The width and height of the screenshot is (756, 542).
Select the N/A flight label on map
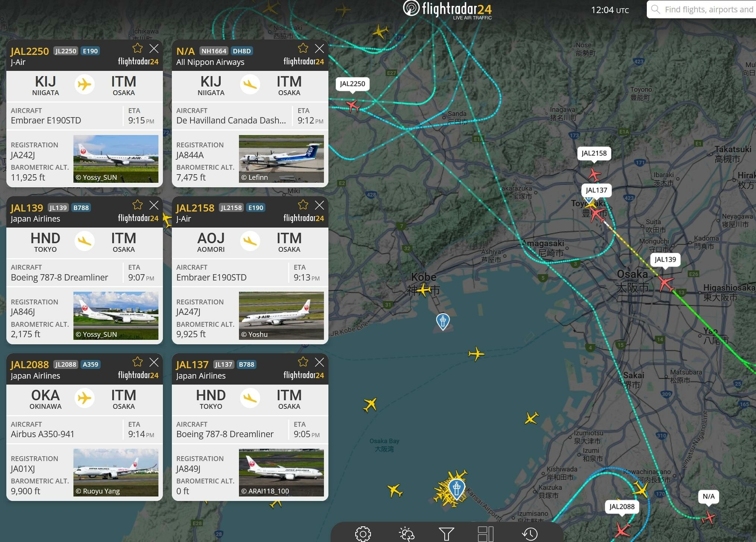tap(709, 496)
